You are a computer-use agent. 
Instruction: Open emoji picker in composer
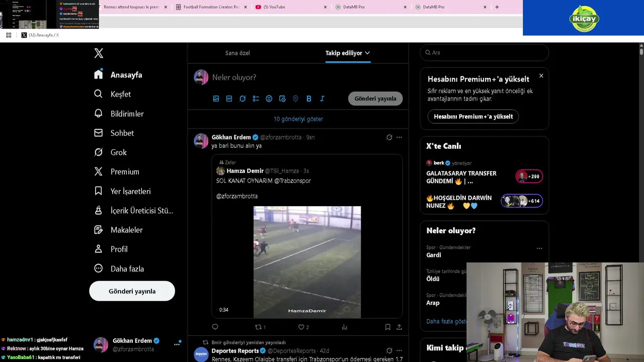269,99
